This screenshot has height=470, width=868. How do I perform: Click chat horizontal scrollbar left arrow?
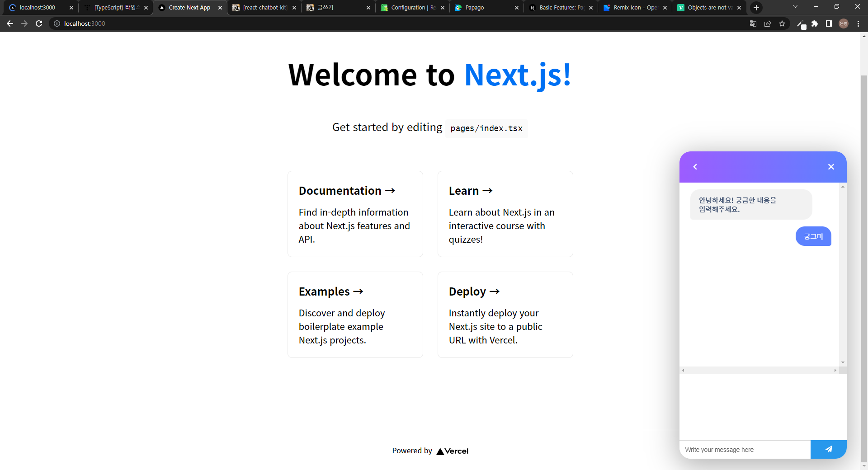pyautogui.click(x=683, y=370)
